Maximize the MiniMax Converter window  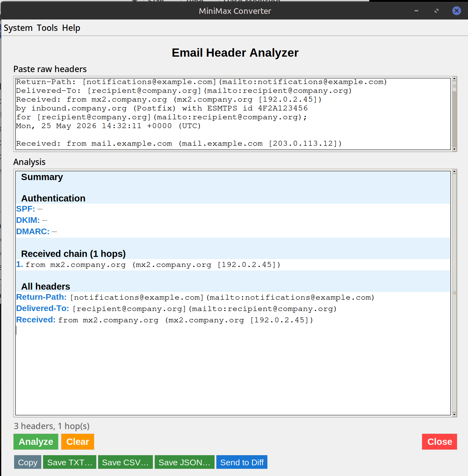coord(437,11)
